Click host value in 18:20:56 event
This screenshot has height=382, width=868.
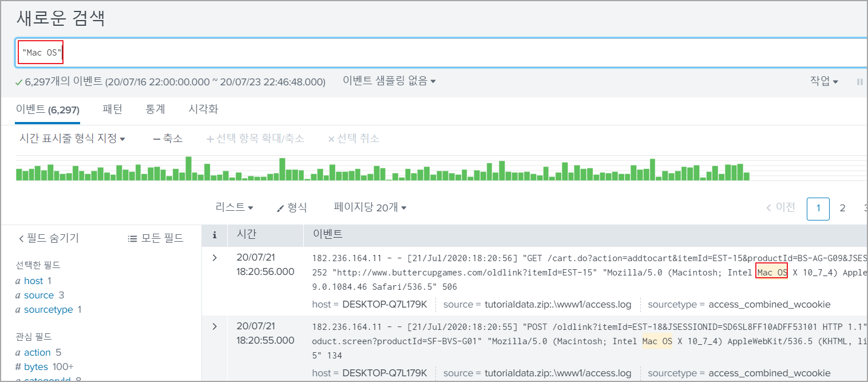click(385, 304)
